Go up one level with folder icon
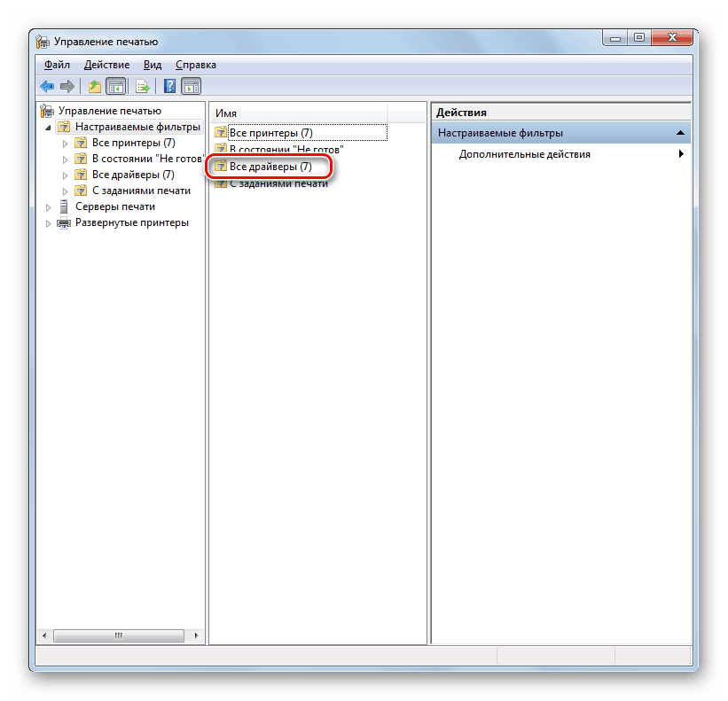Screen dimensions: 728x701 click(x=95, y=86)
